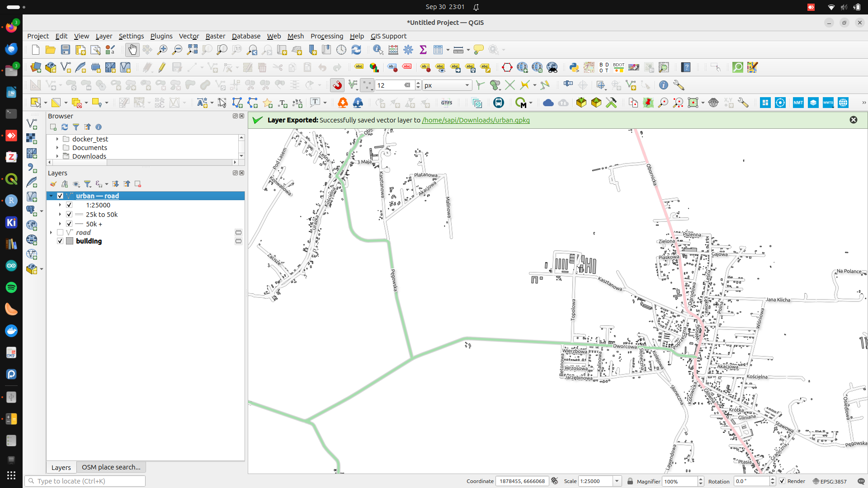Select the Identify Features tool
The image size is (868, 488).
pos(378,50)
